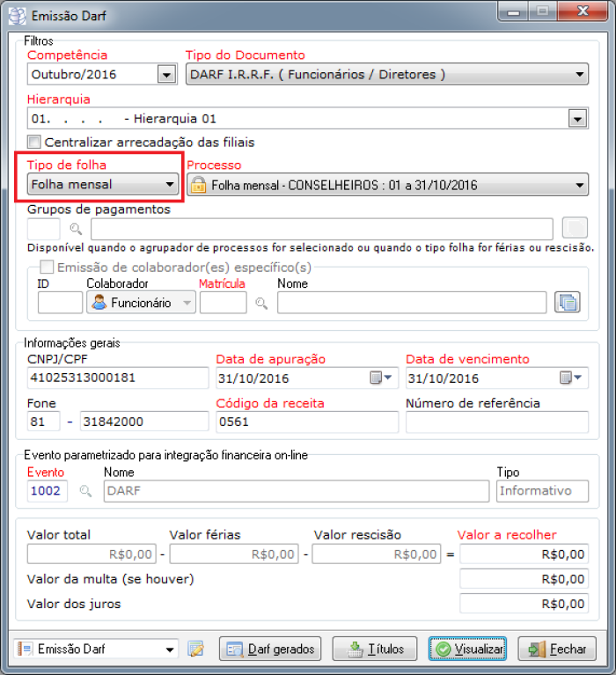
Task: Toggle Emissão de colaborador(es) específico(s) checkbox
Action: click(47, 267)
